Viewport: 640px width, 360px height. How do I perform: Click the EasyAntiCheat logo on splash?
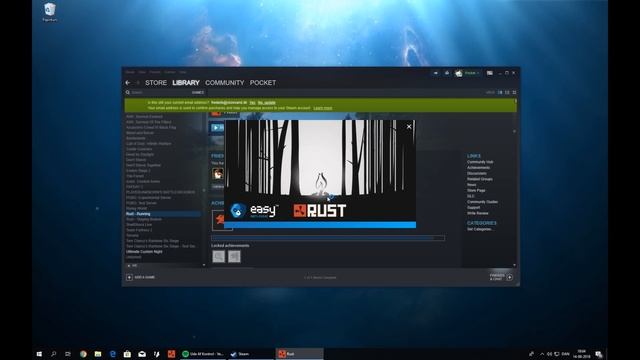click(254, 211)
